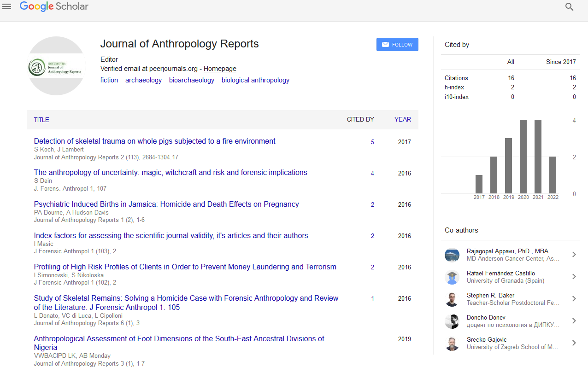Screen dimensions: 588x373
Task: Open Study of Skeletal Remains article
Action: (186, 303)
